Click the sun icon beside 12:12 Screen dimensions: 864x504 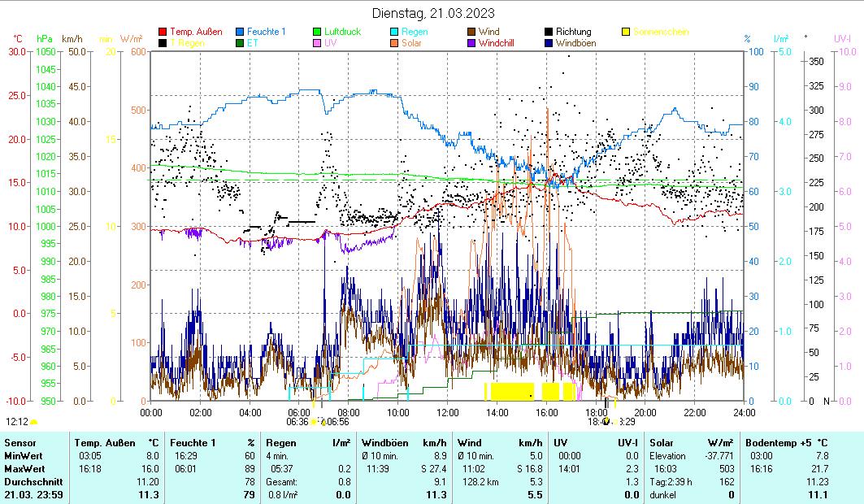tap(33, 422)
